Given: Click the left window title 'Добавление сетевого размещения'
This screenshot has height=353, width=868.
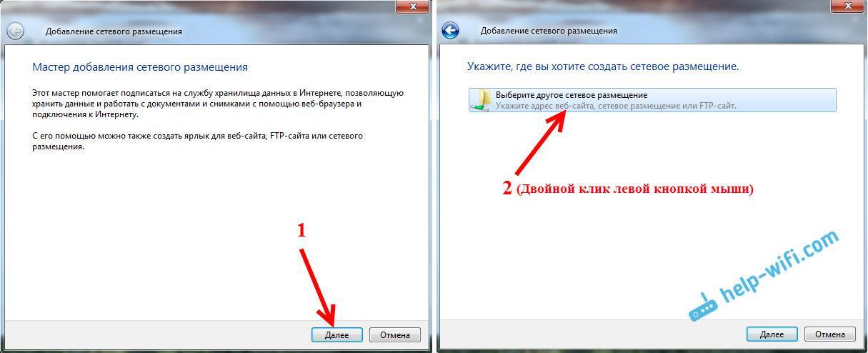Looking at the screenshot, I should pos(114,31).
